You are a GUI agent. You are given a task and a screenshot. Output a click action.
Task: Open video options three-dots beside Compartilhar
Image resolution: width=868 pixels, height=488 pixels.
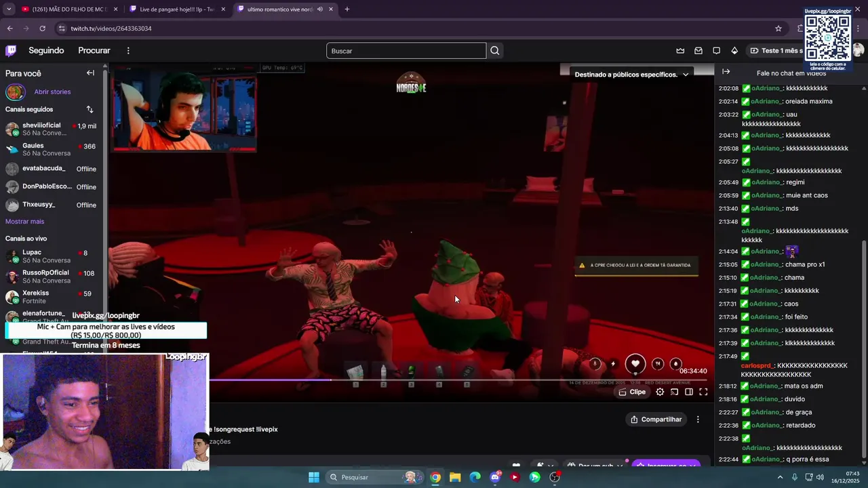pyautogui.click(x=698, y=420)
